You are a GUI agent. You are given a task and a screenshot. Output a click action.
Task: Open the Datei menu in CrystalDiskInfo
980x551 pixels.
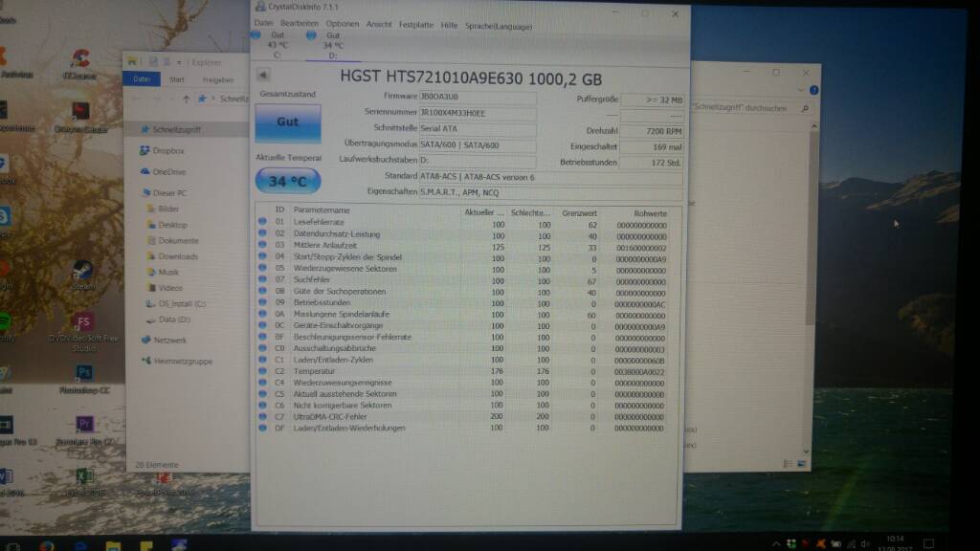pyautogui.click(x=263, y=23)
